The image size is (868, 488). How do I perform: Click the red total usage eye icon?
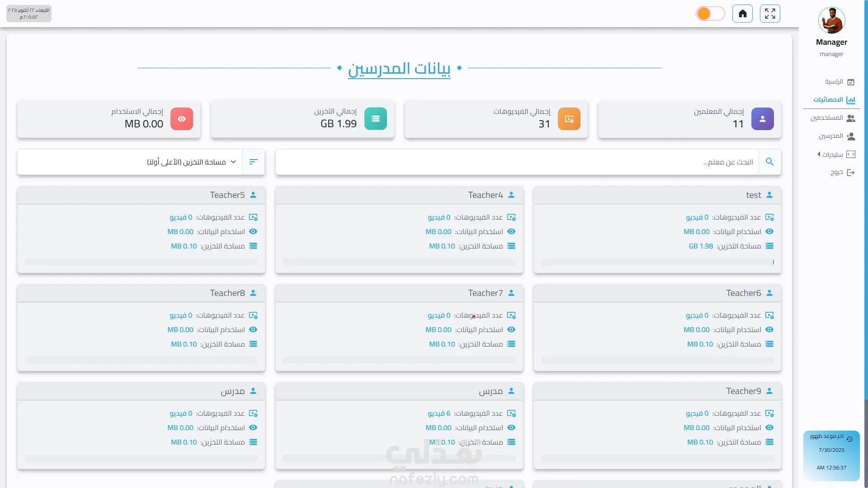pyautogui.click(x=182, y=119)
